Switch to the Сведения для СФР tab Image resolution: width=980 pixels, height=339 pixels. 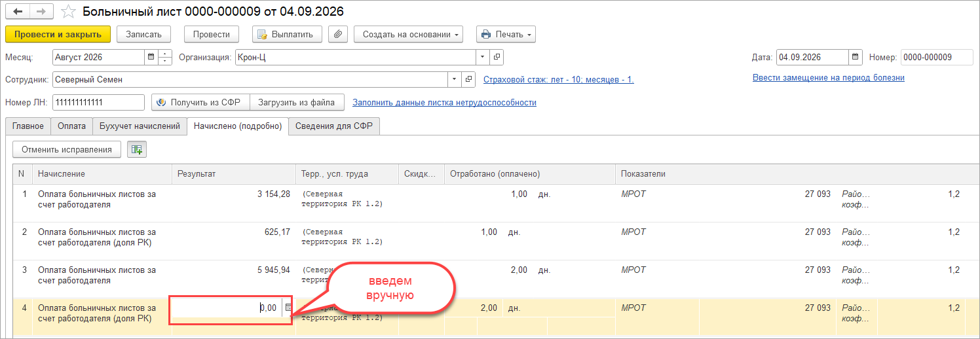coord(334,126)
